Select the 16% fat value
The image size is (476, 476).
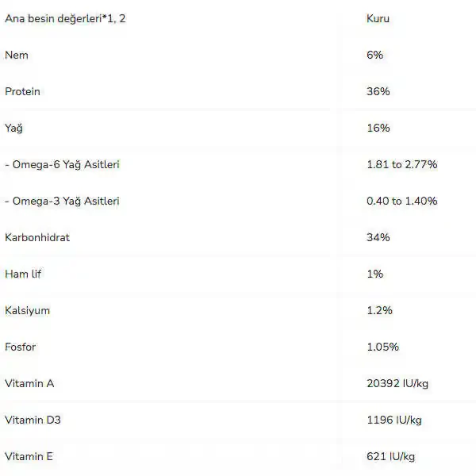(x=378, y=128)
